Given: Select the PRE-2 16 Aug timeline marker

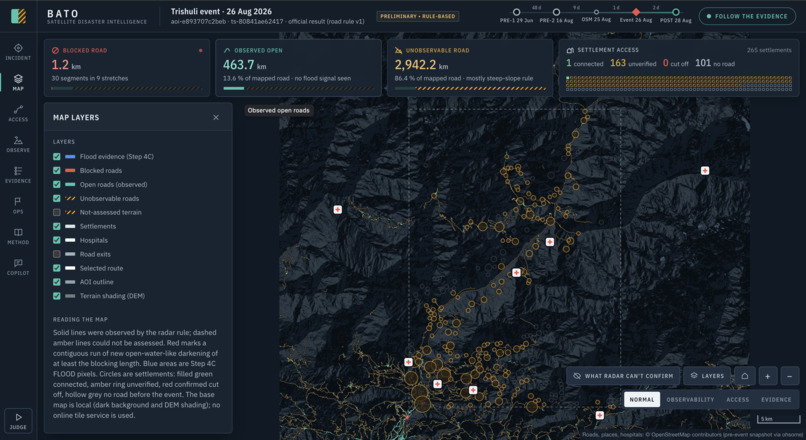Looking at the screenshot, I should point(556,12).
